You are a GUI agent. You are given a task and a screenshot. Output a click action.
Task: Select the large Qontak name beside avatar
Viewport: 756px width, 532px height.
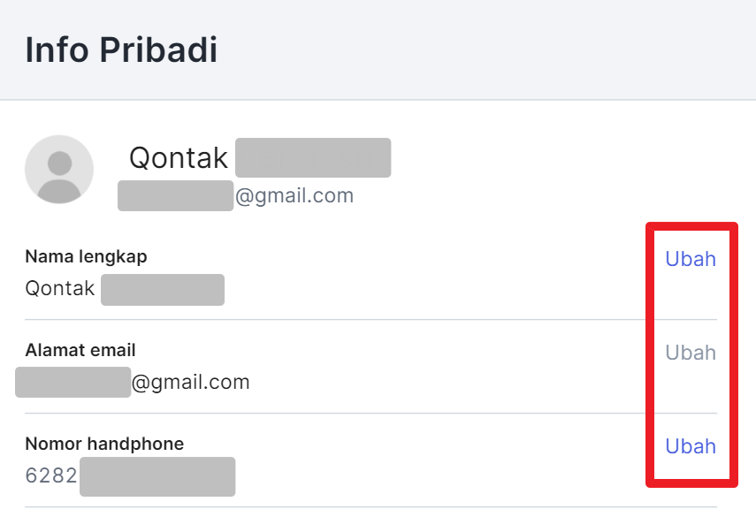click(x=178, y=157)
